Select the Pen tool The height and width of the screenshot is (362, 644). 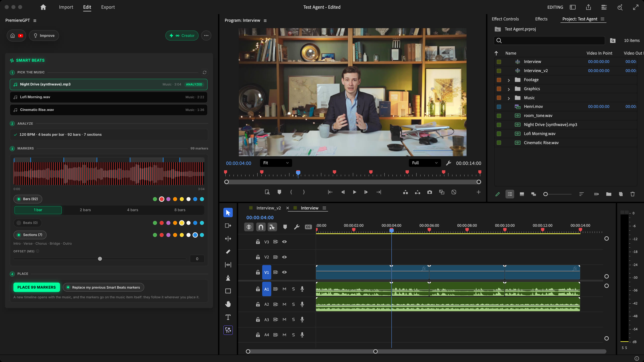tap(228, 278)
